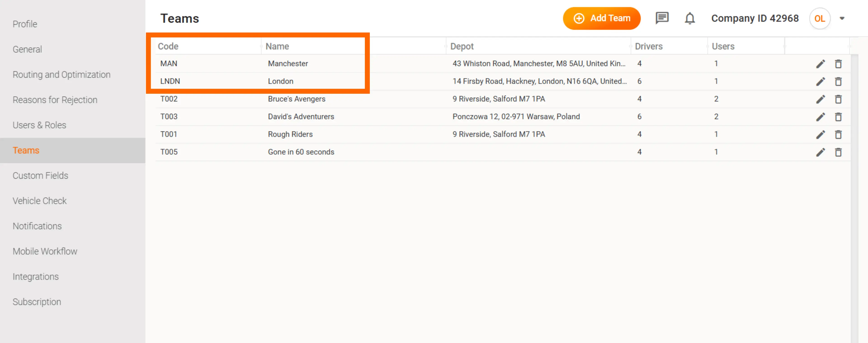Open the messages chat icon

[x=662, y=18]
